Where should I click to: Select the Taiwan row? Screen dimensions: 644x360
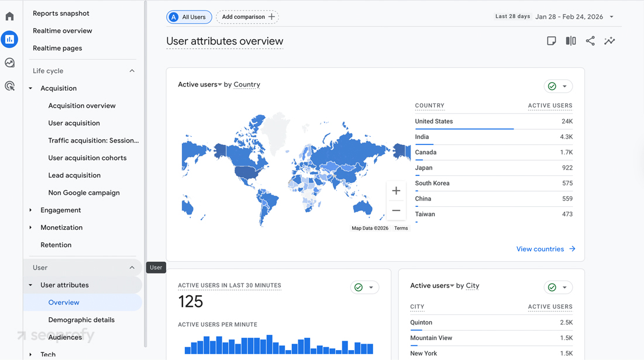(x=494, y=214)
